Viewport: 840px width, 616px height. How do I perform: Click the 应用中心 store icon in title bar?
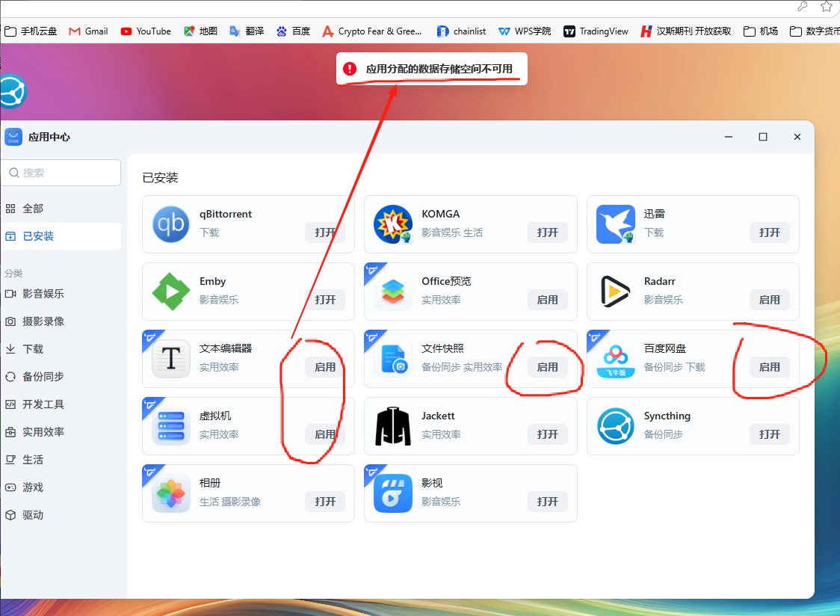tap(13, 137)
